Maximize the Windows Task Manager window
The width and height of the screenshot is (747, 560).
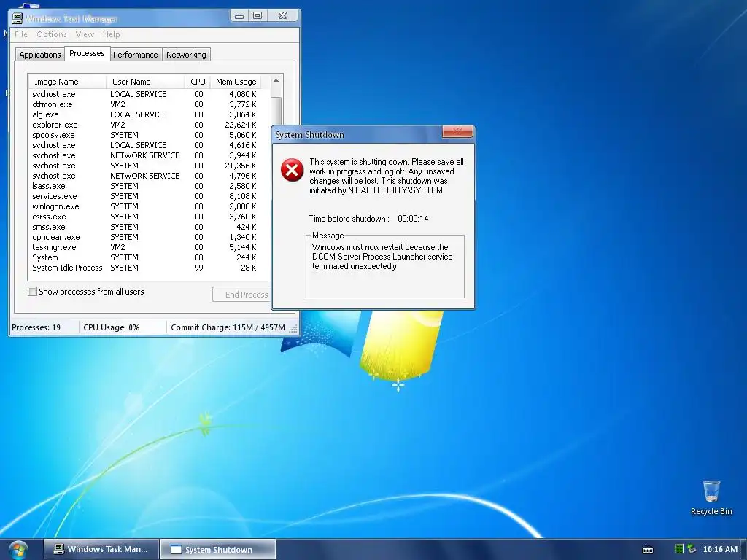click(258, 16)
